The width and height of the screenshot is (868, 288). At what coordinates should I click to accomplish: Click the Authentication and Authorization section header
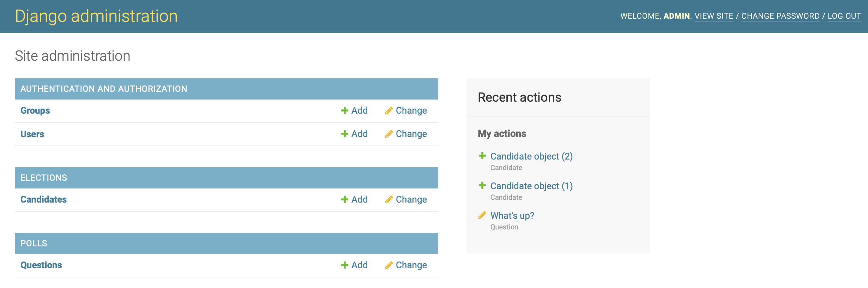[104, 89]
